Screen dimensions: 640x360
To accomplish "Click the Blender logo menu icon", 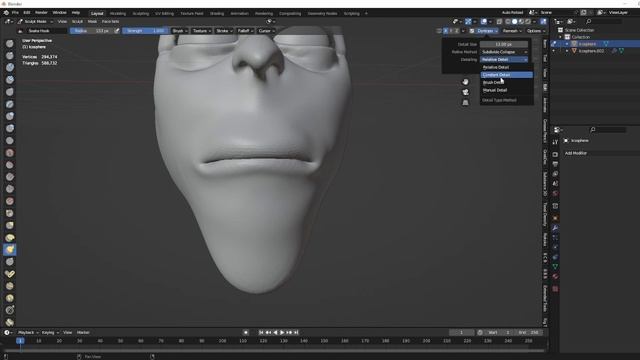I will tap(6, 13).
